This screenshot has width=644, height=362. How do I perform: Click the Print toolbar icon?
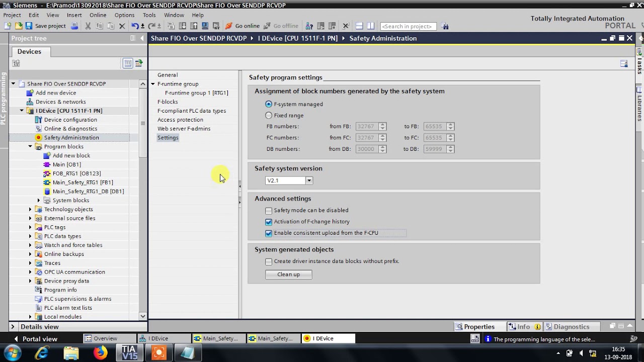click(74, 26)
